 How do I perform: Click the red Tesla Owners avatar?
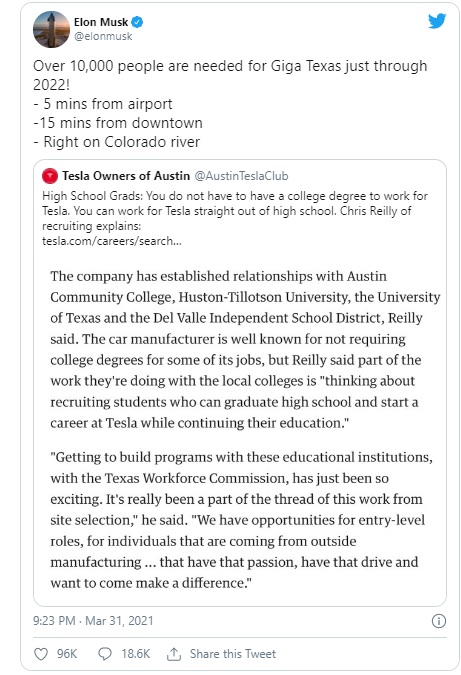click(50, 176)
